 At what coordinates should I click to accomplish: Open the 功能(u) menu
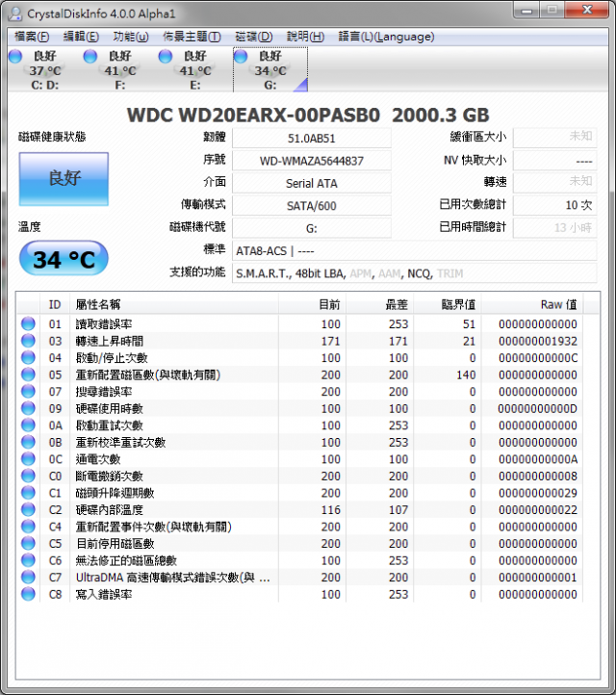(x=131, y=37)
